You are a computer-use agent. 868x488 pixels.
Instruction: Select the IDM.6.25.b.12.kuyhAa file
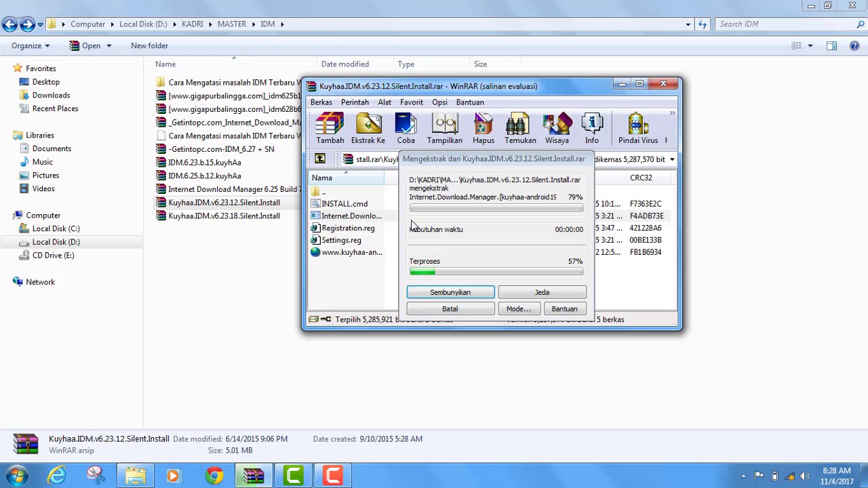click(204, 176)
